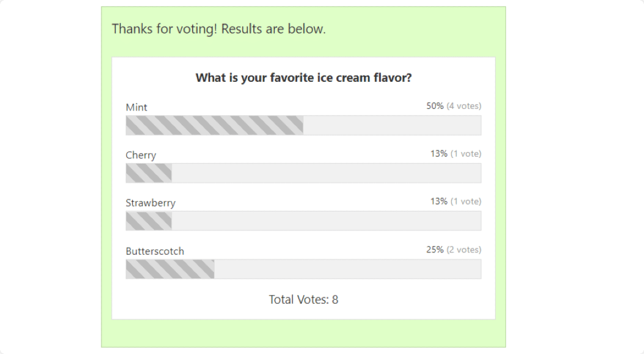The height and width of the screenshot is (354, 644).
Task: Click Mint's "50% (4 votes)" result text
Action: click(x=454, y=106)
